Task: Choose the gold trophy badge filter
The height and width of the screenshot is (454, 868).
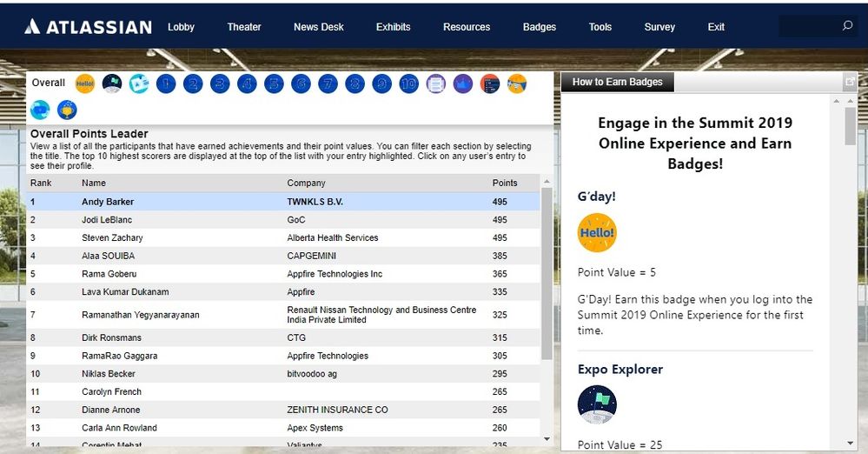Action: point(67,110)
